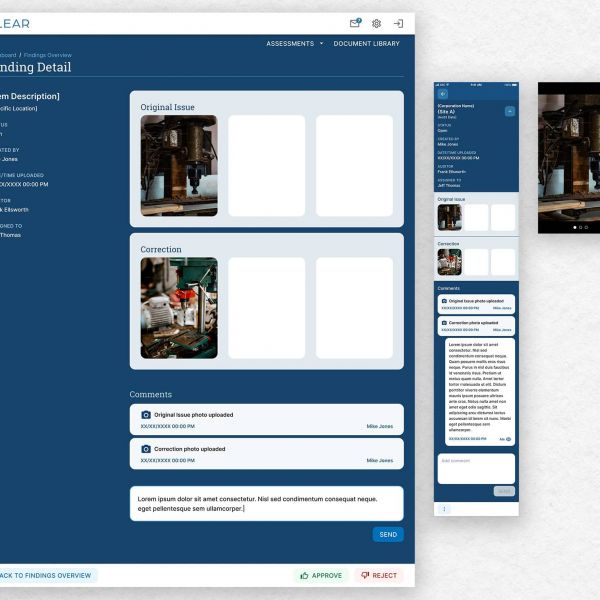Open the mail notifications icon

click(355, 23)
